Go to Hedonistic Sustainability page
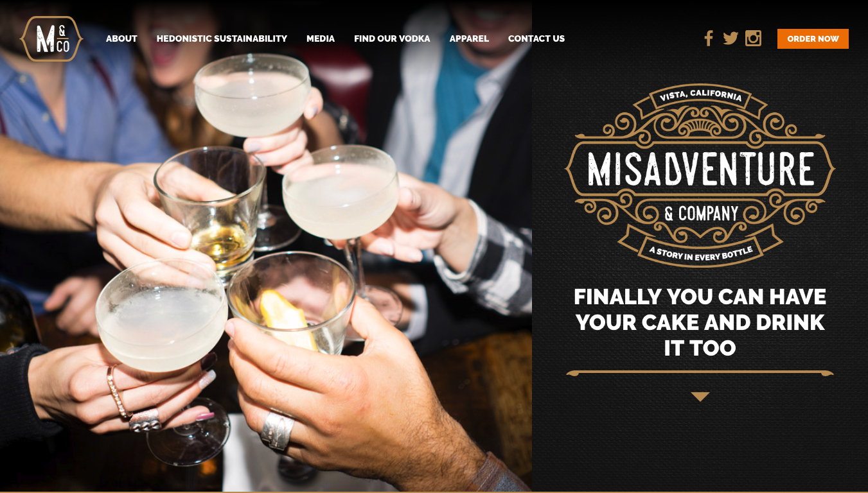Screen dimensions: 868x493 (222, 39)
